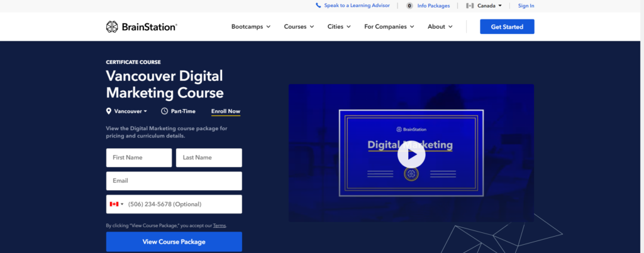Expand the About menu
644x253 pixels.
pyautogui.click(x=440, y=26)
